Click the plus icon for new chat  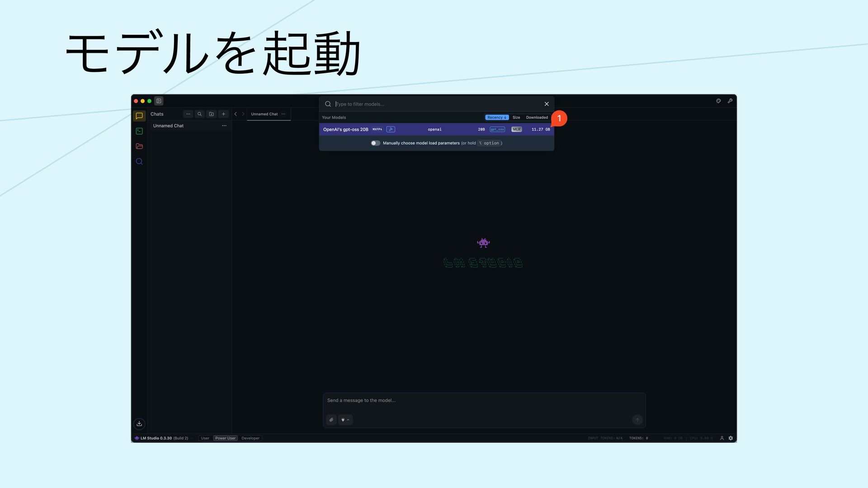click(223, 114)
